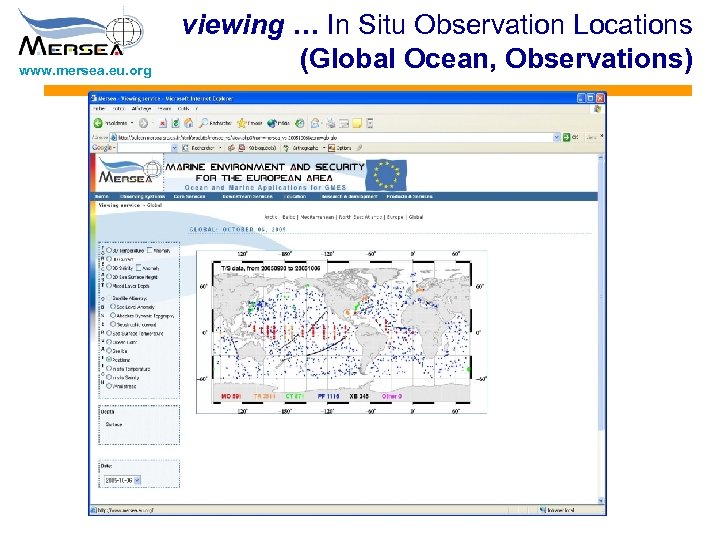Expand the address bar history dropdown arrow

coord(557,137)
